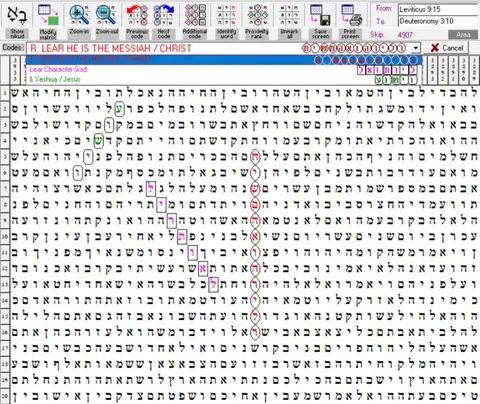Click the Codes: label
Image resolution: width=480 pixels, height=404 pixels.
click(13, 48)
